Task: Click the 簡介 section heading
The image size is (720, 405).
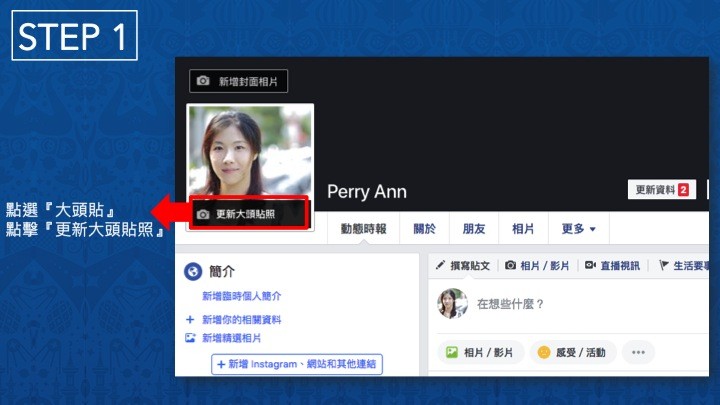Action: pos(222,271)
